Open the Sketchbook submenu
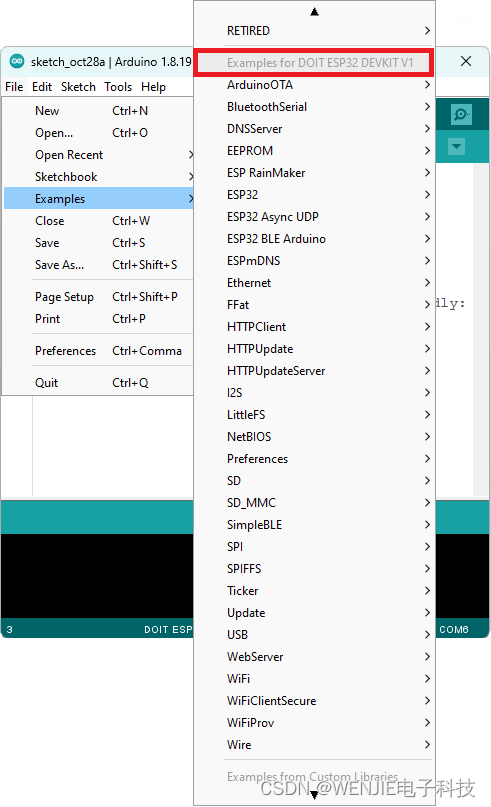Image resolution: width=491 pixels, height=807 pixels. [x=99, y=177]
